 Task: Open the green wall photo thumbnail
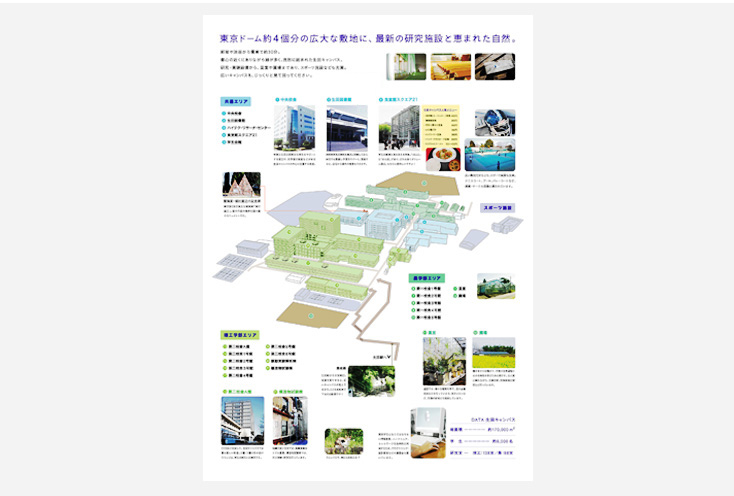[x=406, y=66]
